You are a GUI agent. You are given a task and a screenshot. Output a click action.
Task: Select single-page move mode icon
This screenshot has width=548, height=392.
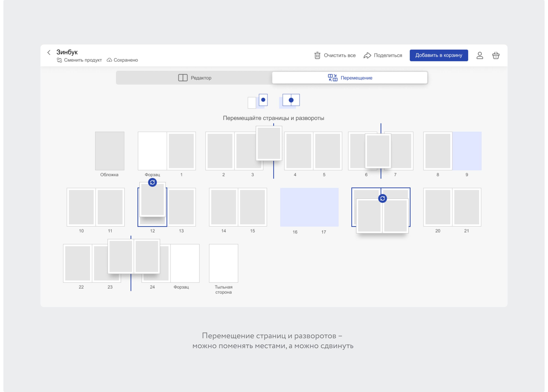(258, 101)
